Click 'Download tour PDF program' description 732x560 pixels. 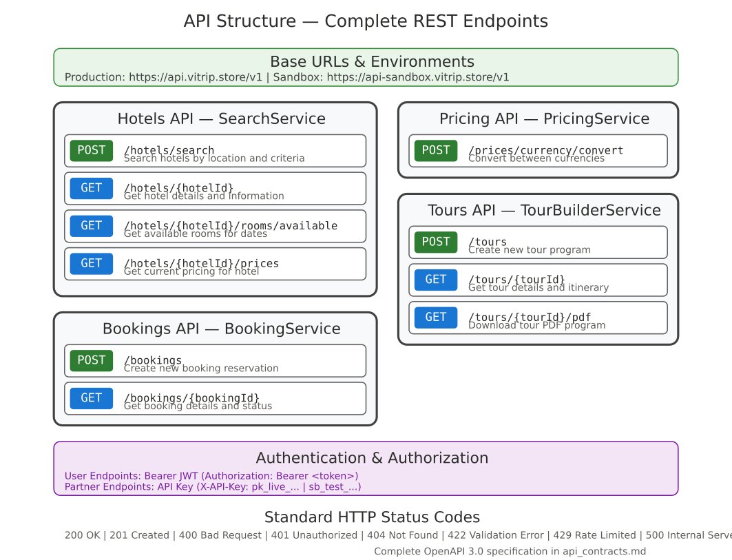[537, 325]
